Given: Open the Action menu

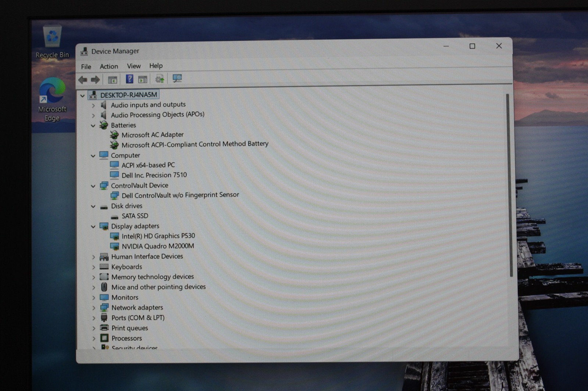Looking at the screenshot, I should [x=109, y=67].
